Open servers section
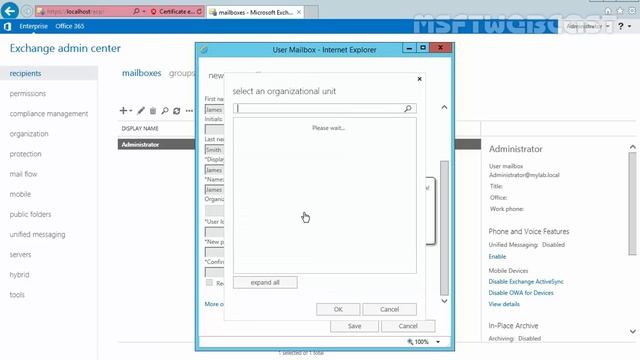This screenshot has width=640, height=360. pyautogui.click(x=20, y=254)
